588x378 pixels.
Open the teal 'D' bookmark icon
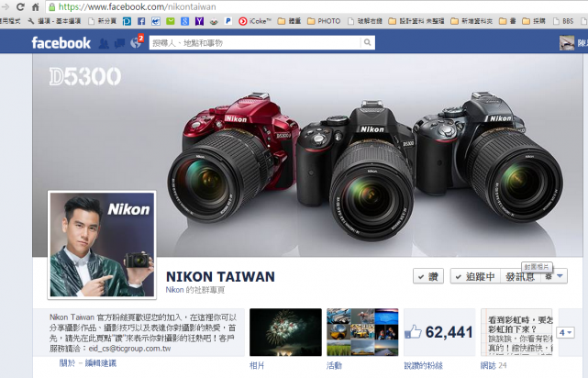(x=127, y=21)
